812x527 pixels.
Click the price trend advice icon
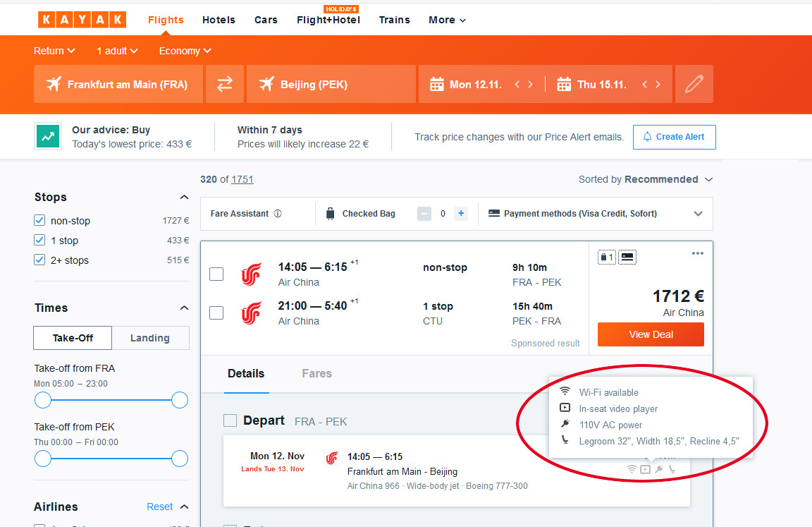pyautogui.click(x=48, y=136)
